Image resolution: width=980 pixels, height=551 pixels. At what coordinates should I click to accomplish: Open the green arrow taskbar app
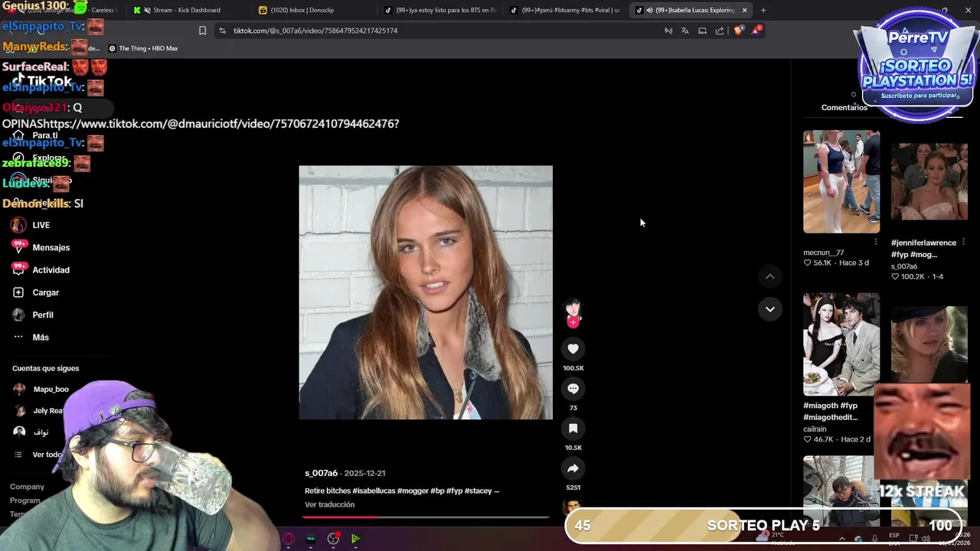click(x=356, y=539)
